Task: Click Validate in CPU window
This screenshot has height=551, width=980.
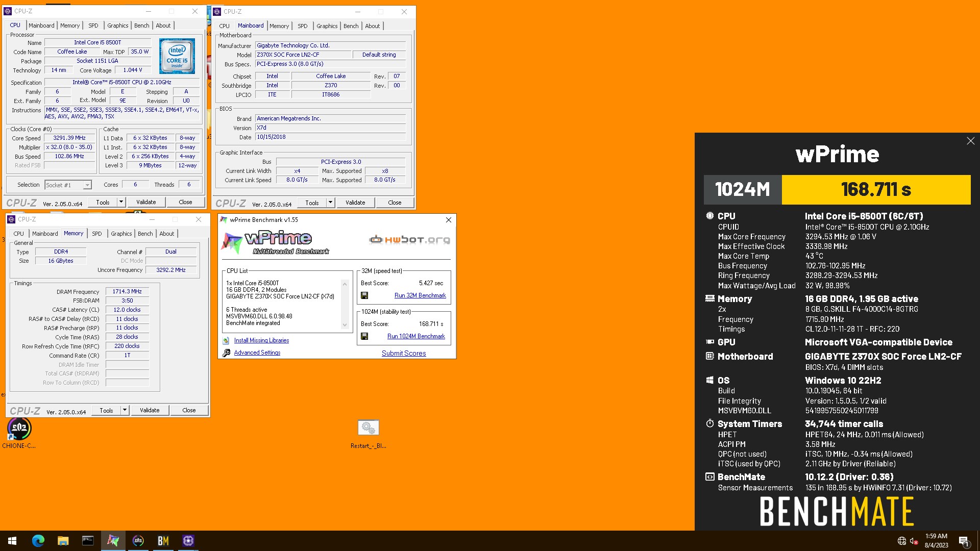Action: [146, 202]
